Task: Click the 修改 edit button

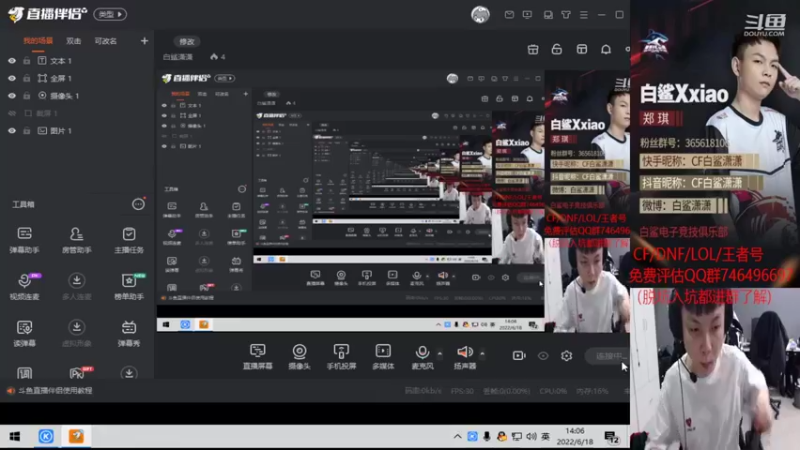Action: click(187, 41)
